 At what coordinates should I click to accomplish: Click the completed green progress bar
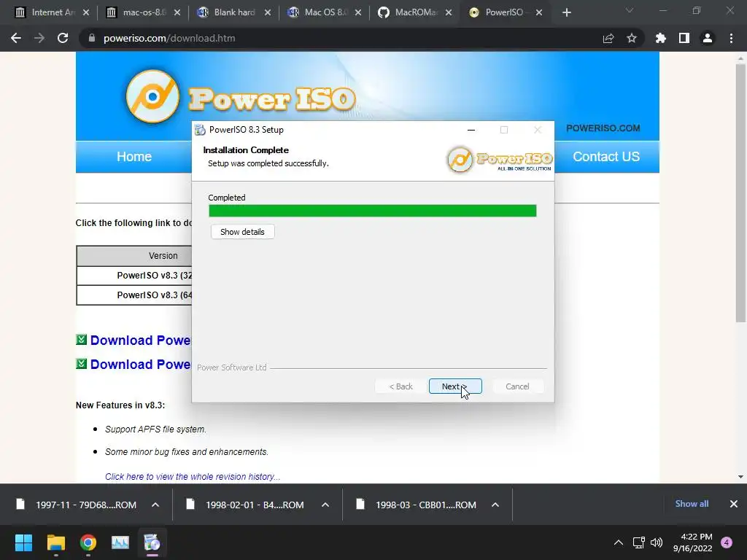click(x=373, y=211)
